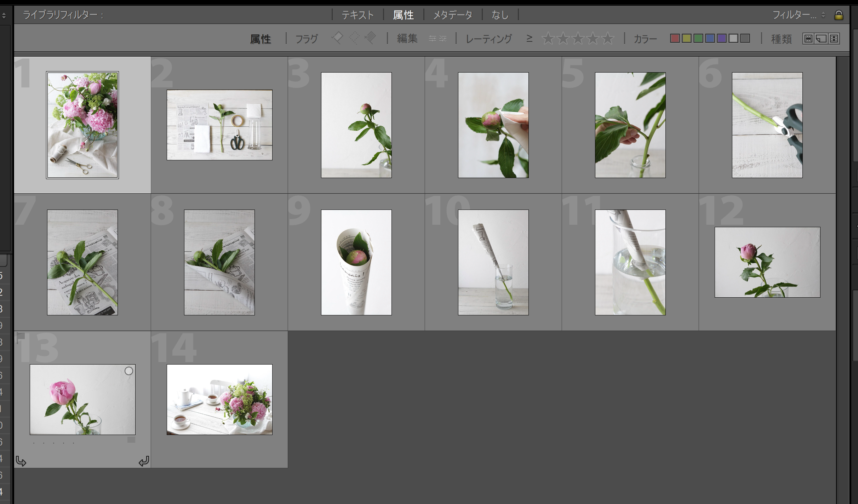Switch to the テキスト filter tab
Viewport: 858px width, 504px height.
[357, 15]
